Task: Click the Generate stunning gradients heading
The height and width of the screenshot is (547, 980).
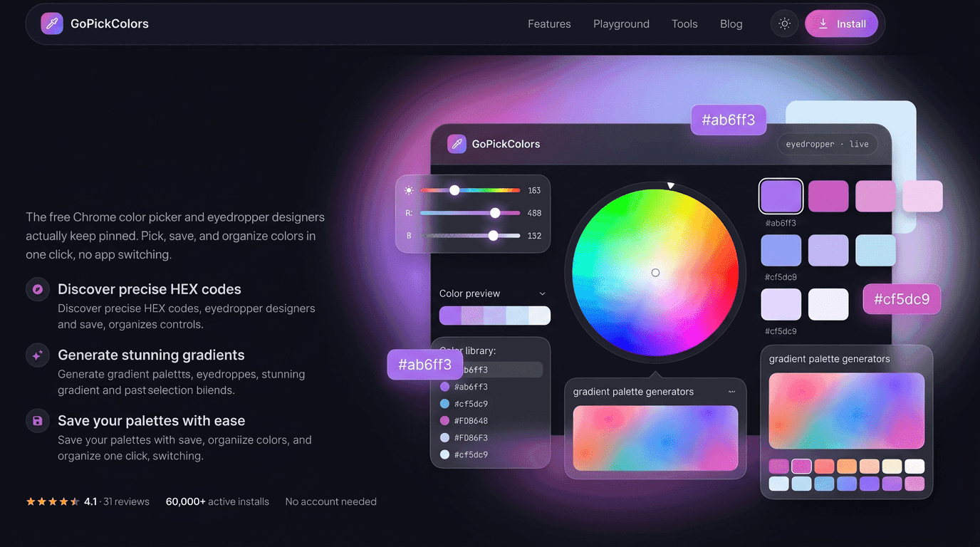Action: click(x=151, y=355)
